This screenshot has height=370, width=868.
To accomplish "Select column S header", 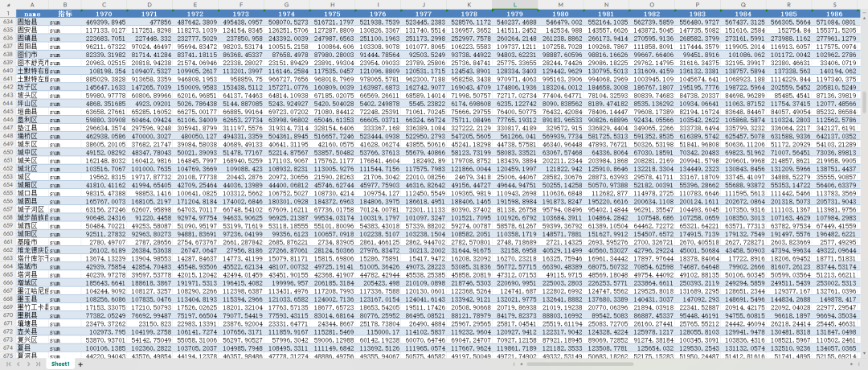I will [x=833, y=5].
